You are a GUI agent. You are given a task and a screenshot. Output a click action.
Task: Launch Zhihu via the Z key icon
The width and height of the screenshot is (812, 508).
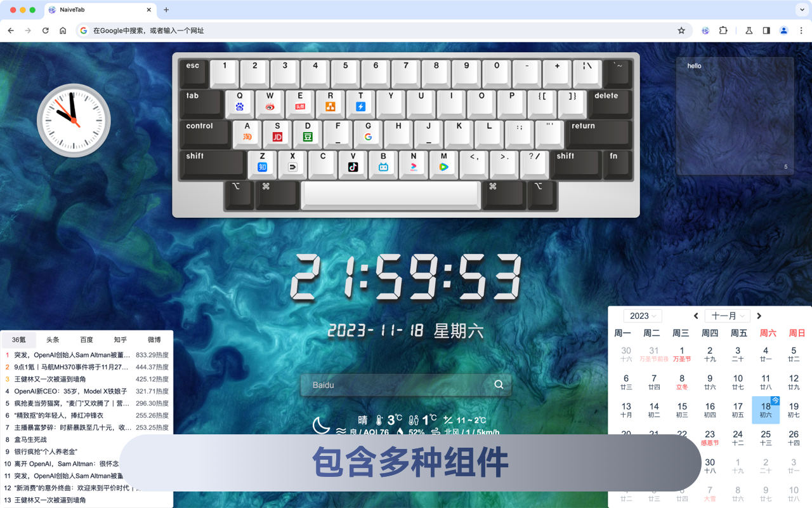(263, 166)
